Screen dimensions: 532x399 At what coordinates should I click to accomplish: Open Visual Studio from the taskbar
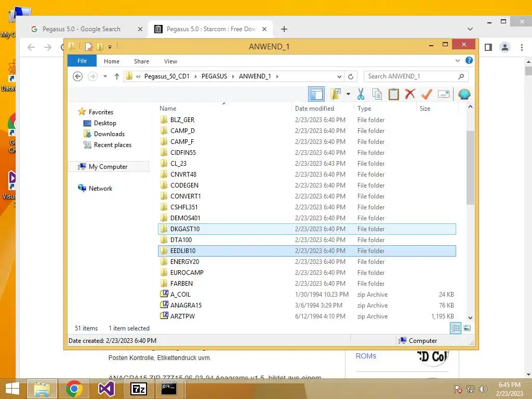click(106, 389)
